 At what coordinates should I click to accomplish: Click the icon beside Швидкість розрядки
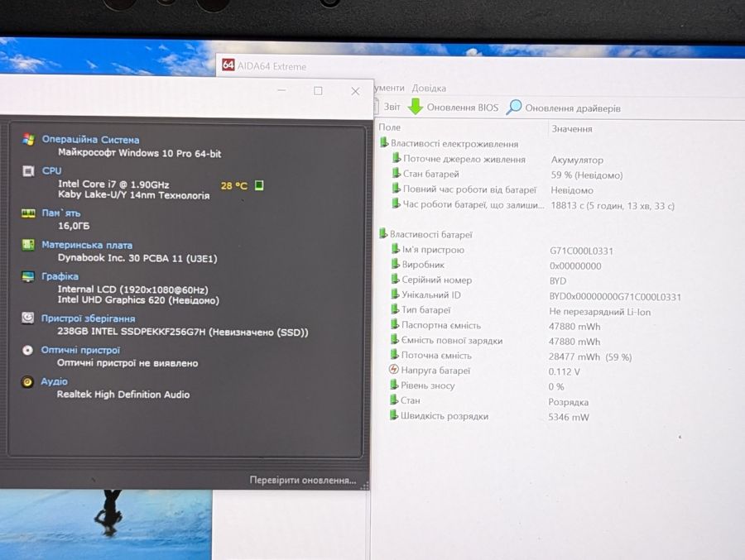tap(393, 415)
